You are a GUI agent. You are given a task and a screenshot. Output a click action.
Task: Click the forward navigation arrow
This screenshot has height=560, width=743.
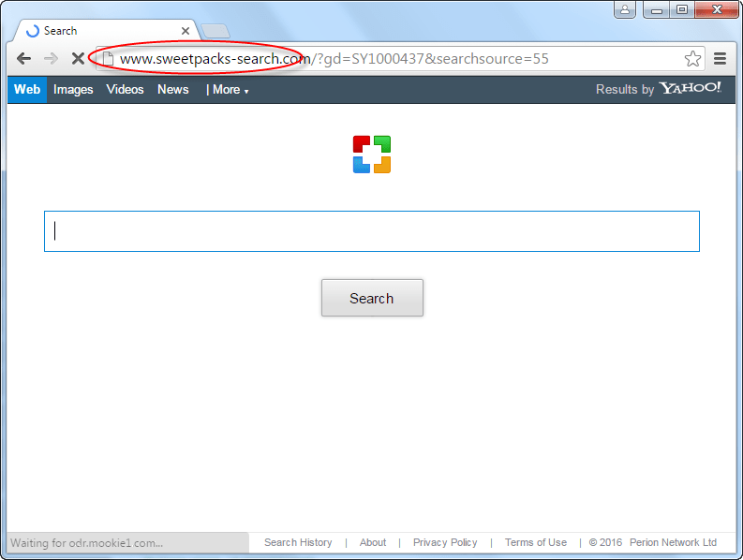click(x=51, y=59)
